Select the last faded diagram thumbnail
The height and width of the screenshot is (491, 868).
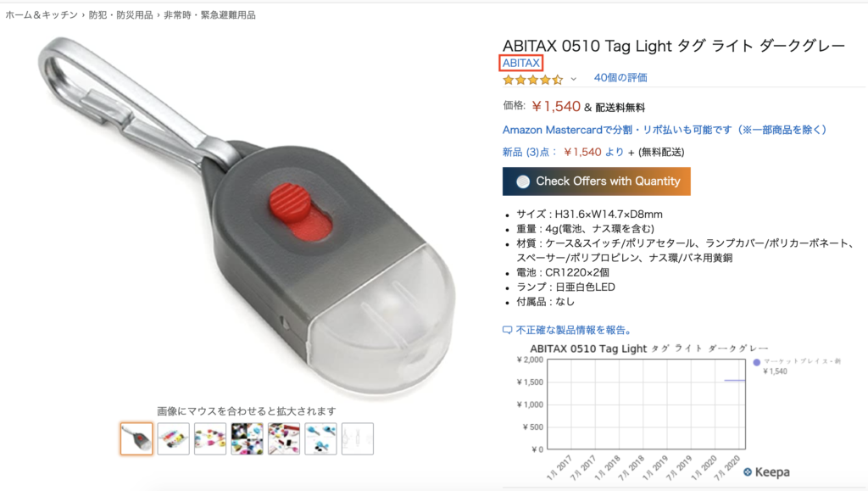[358, 438]
